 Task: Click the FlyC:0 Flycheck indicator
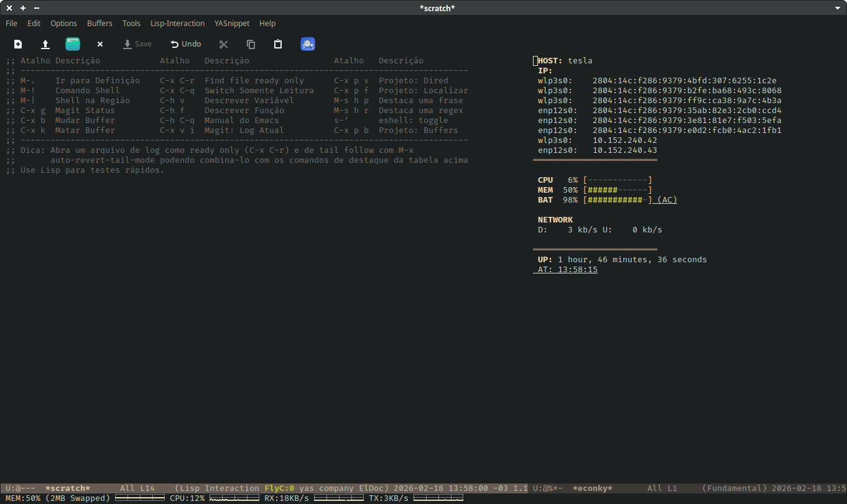[279, 488]
